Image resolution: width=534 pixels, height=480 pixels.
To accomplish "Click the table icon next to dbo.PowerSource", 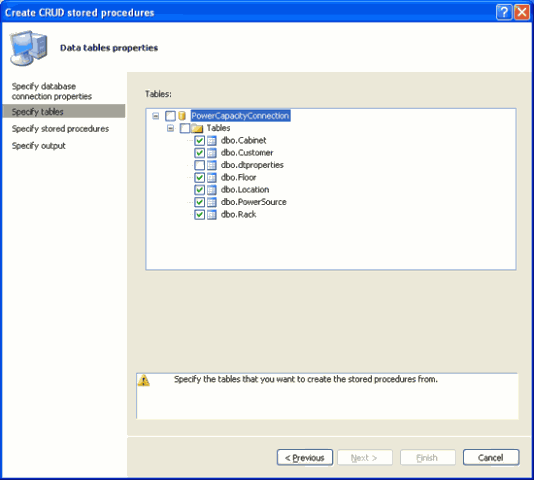I will coord(212,202).
